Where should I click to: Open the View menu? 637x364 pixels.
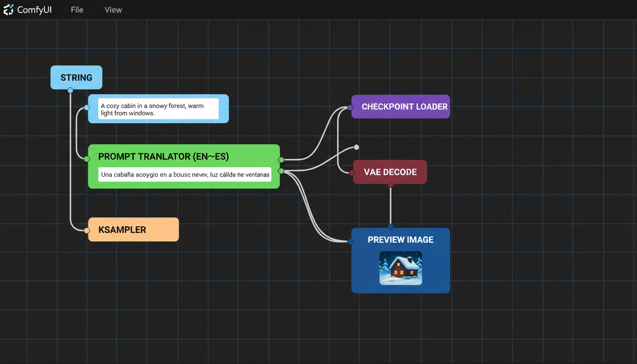coord(113,9)
